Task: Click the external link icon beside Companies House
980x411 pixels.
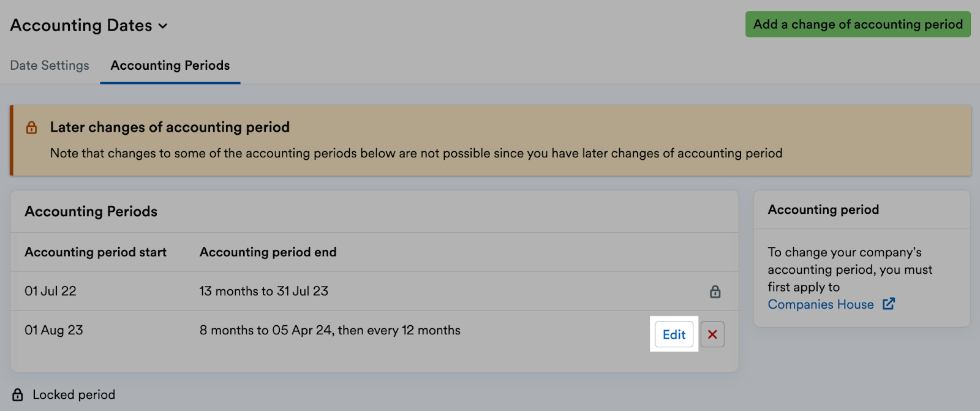Action: click(889, 304)
